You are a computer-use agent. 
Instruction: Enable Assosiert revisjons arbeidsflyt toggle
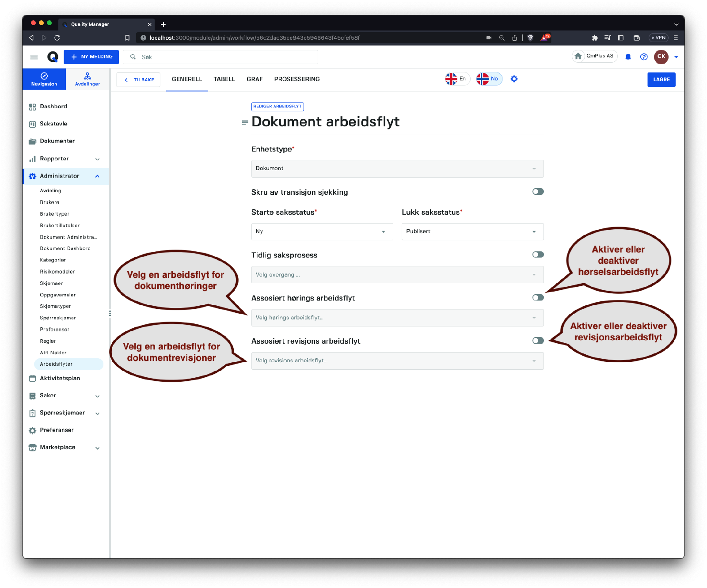click(538, 341)
